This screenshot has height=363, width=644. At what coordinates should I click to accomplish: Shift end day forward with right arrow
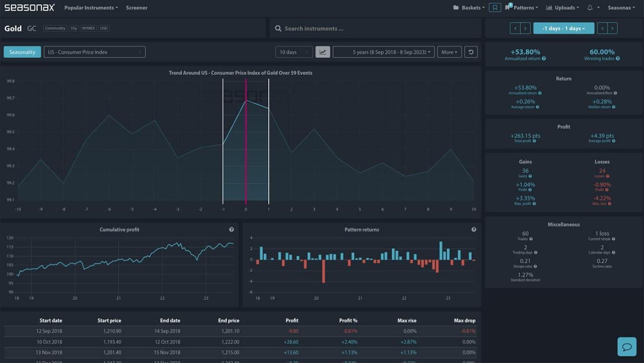(x=612, y=29)
